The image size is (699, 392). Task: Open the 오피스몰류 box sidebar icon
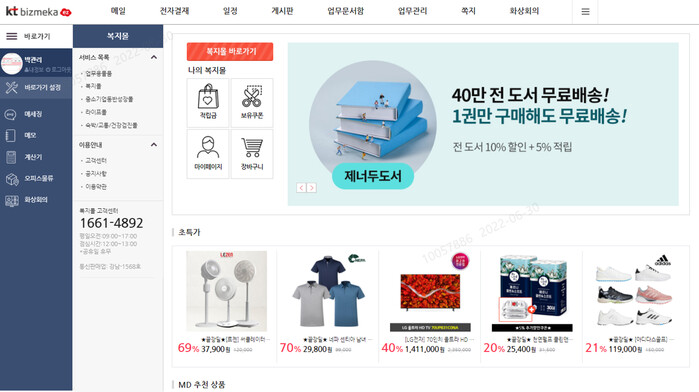[12, 179]
